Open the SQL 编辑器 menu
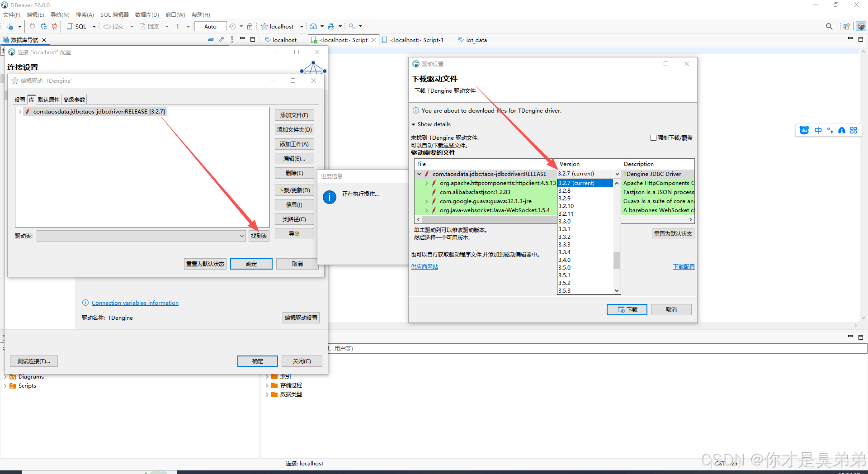The height and width of the screenshot is (474, 868). pyautogui.click(x=114, y=14)
